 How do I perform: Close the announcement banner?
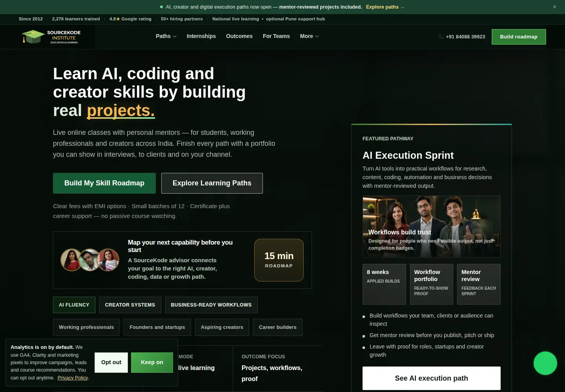click(554, 7)
